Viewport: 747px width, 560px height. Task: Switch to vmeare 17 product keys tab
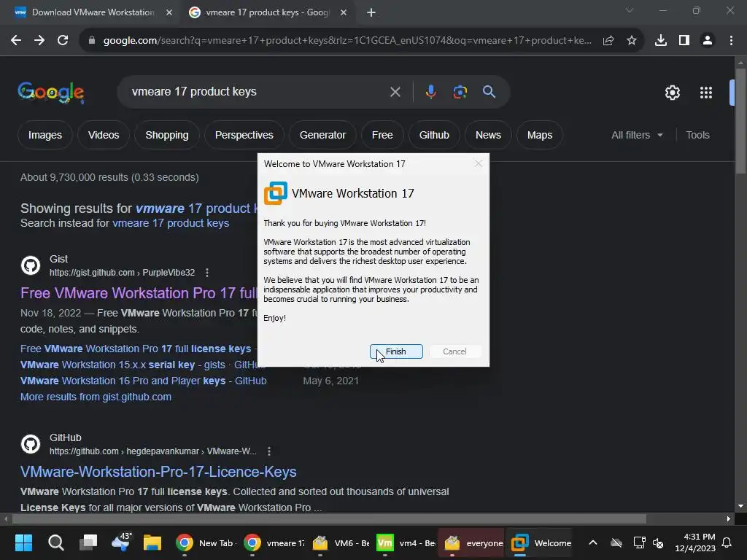[x=267, y=12]
